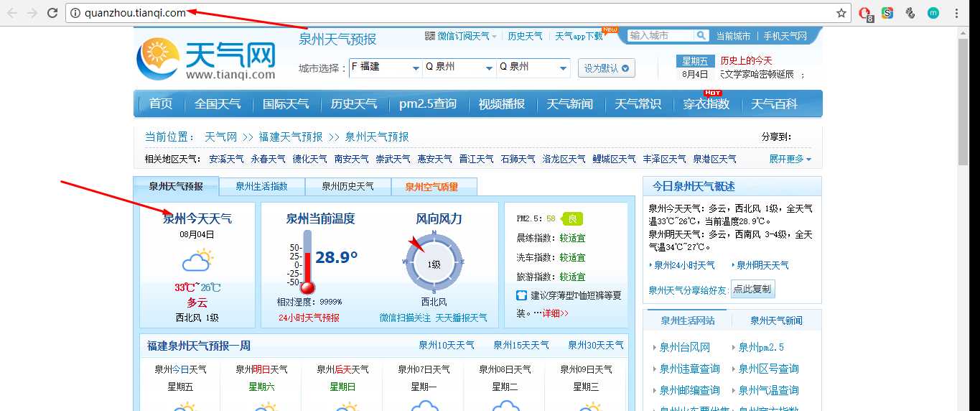980x411 pixels.
Task: Click the QR code icon for 微信订阅天气
Action: 430,36
